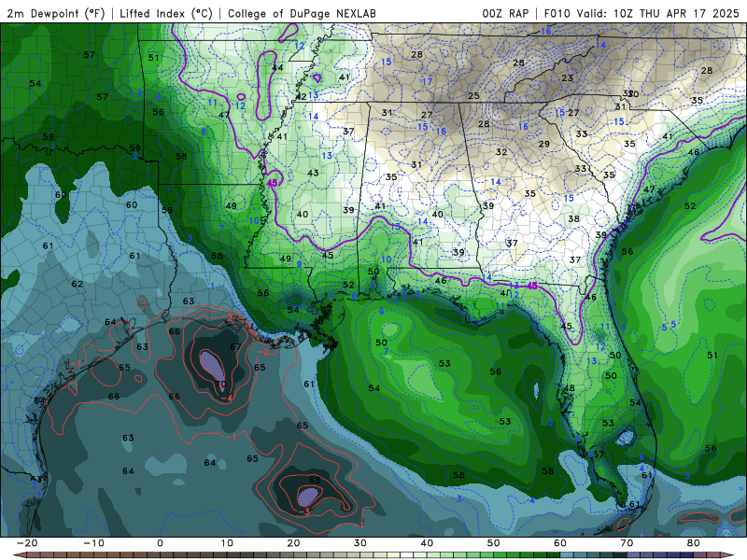This screenshot has width=747, height=560.
Task: Click the 'F010 Valid: 10Z THU APR 17 2025' text
Action: tap(641, 14)
